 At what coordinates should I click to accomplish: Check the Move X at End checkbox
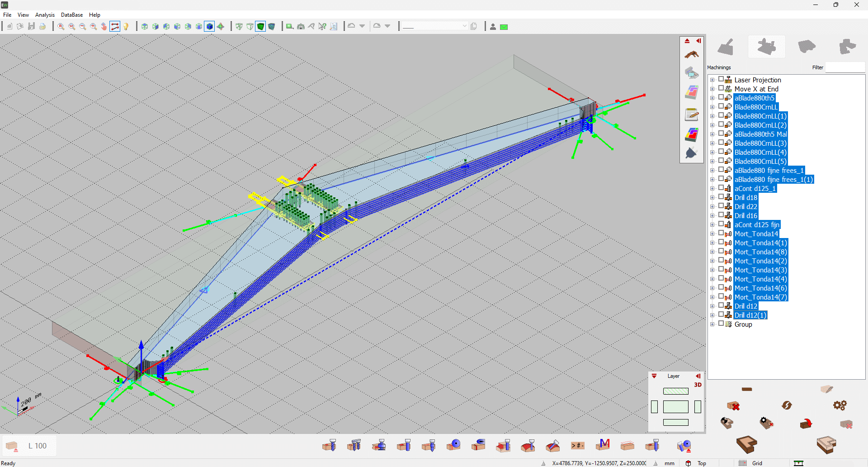click(721, 88)
